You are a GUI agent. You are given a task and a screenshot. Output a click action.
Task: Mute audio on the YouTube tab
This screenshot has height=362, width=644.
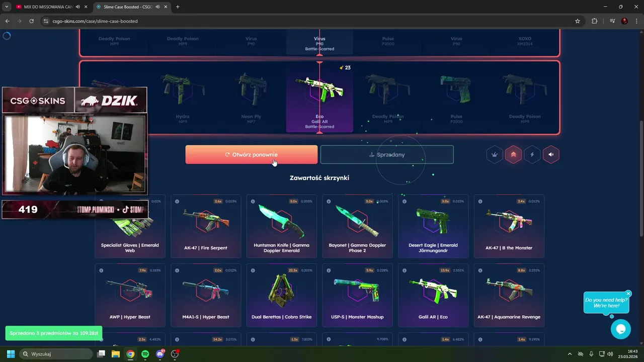pyautogui.click(x=77, y=7)
